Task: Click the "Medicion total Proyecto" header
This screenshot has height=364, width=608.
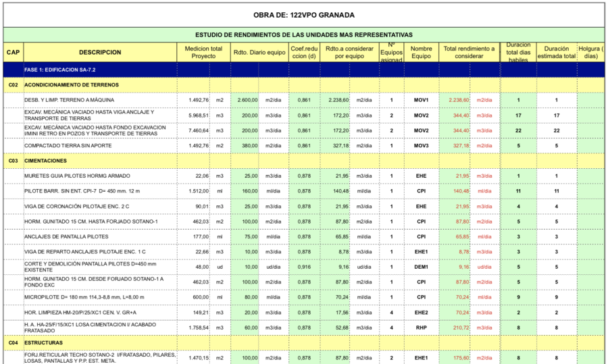Action: click(x=203, y=52)
